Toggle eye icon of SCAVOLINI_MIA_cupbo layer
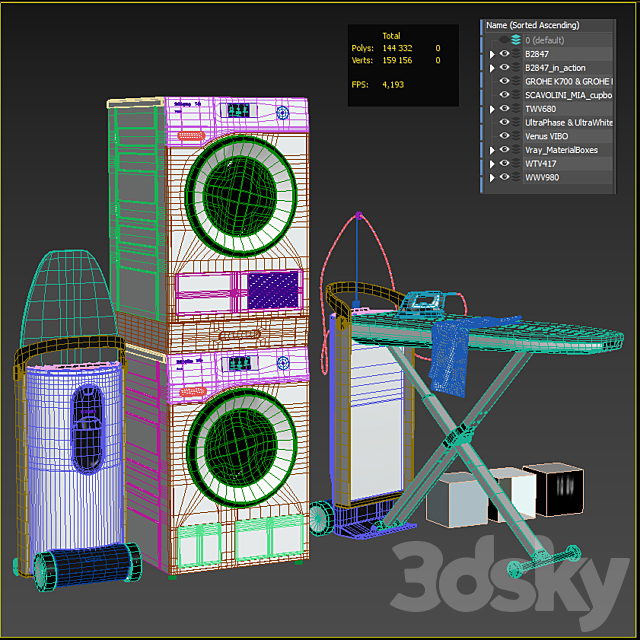The image size is (640, 640). (504, 94)
